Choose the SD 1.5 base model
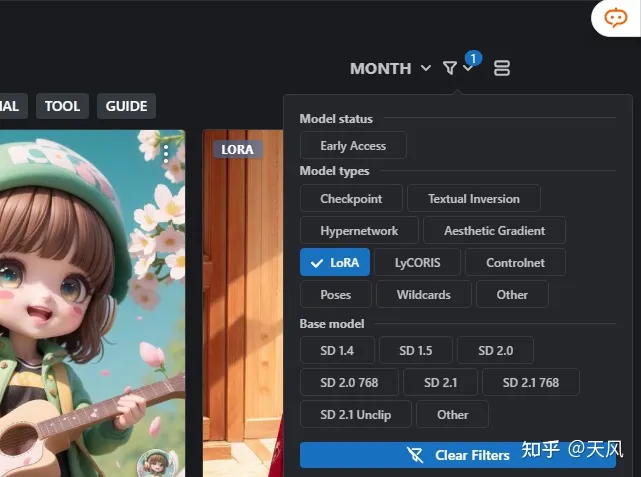 (415, 351)
